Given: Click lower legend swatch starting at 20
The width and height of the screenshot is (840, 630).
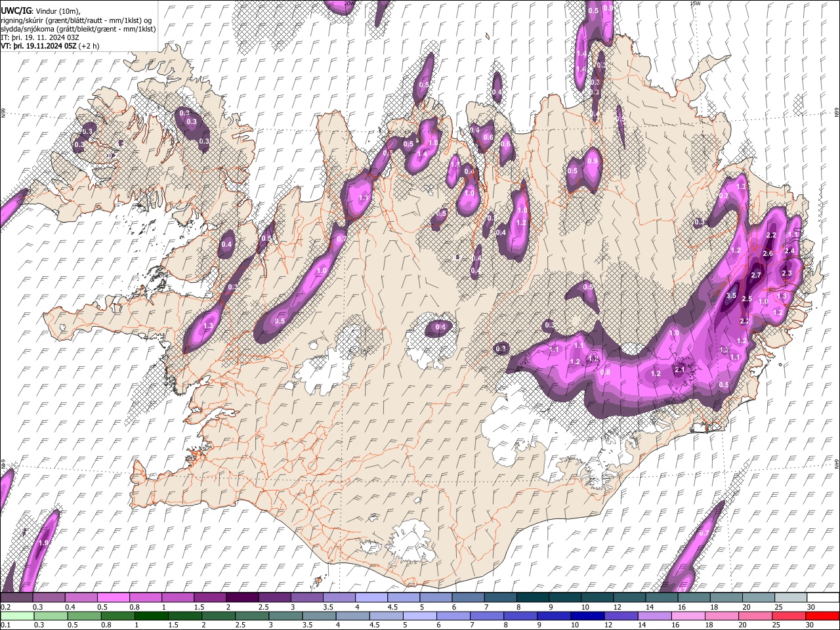Looking at the screenshot, I should [756, 616].
